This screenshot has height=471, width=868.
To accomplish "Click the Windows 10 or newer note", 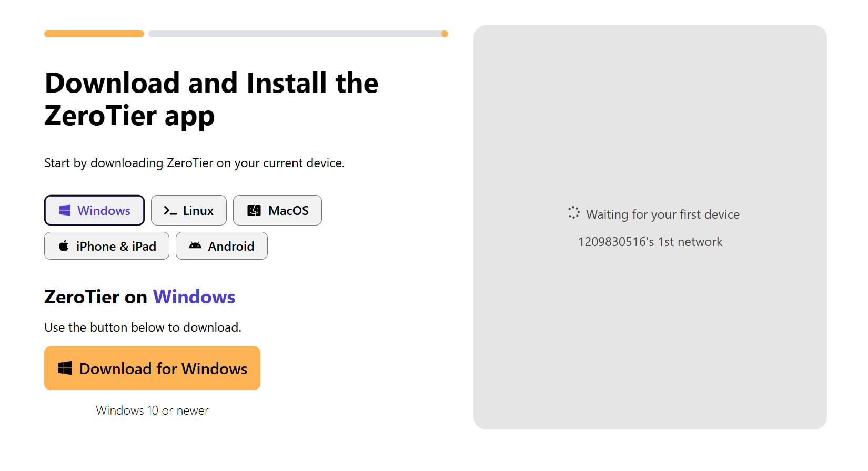I will (152, 411).
